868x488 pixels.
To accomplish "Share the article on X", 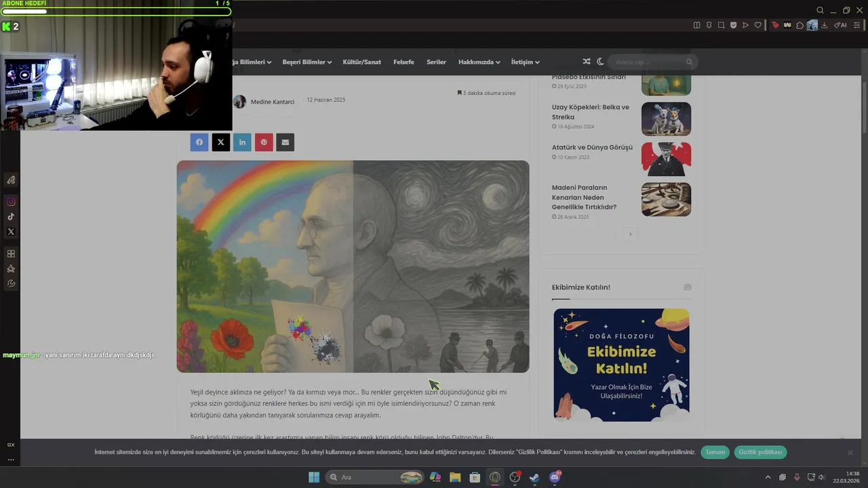I will coord(220,142).
